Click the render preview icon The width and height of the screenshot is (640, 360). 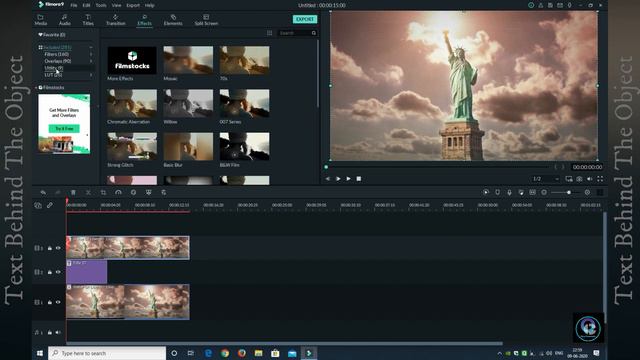pos(486,192)
